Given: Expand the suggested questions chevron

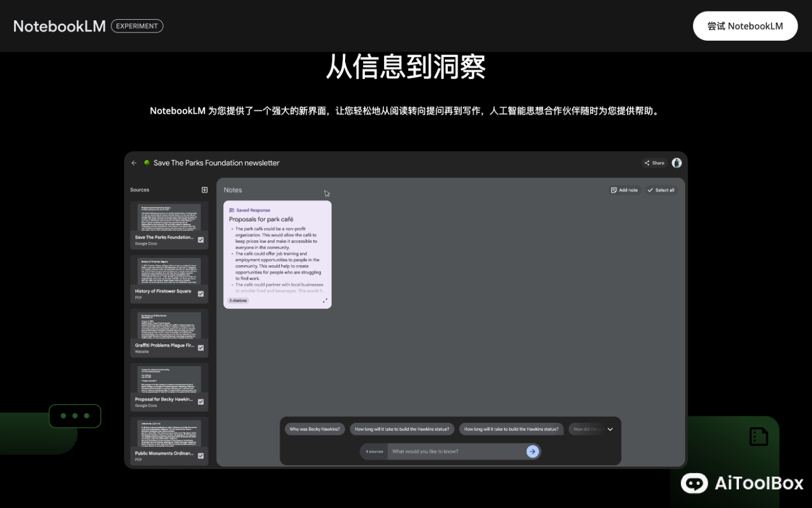Looking at the screenshot, I should click(610, 429).
